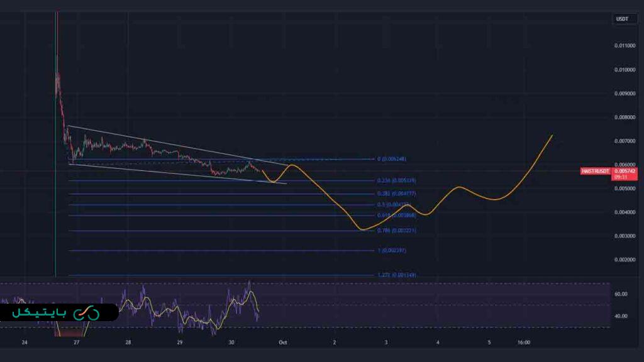Click the 0.008000 price scale label
This screenshot has height=362, width=644.
tap(625, 117)
